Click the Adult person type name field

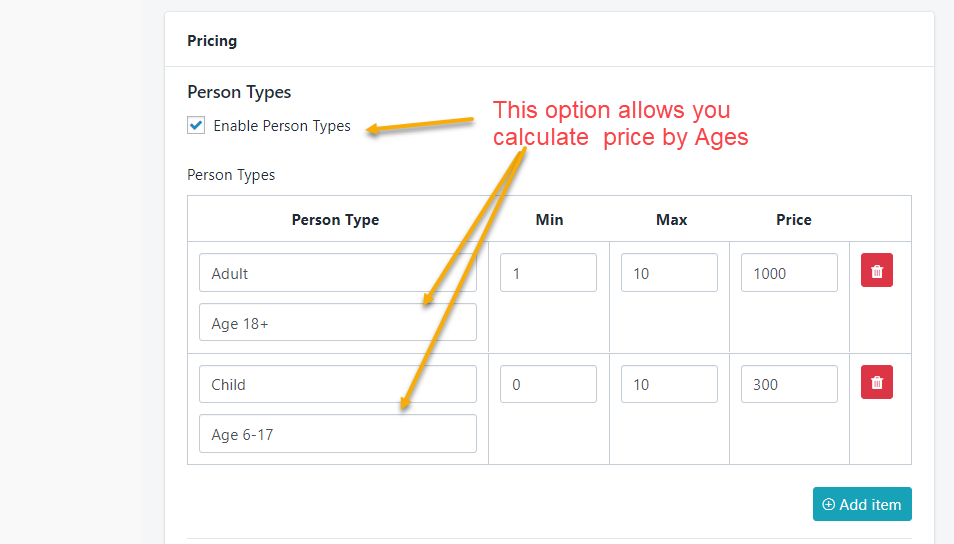[337, 273]
